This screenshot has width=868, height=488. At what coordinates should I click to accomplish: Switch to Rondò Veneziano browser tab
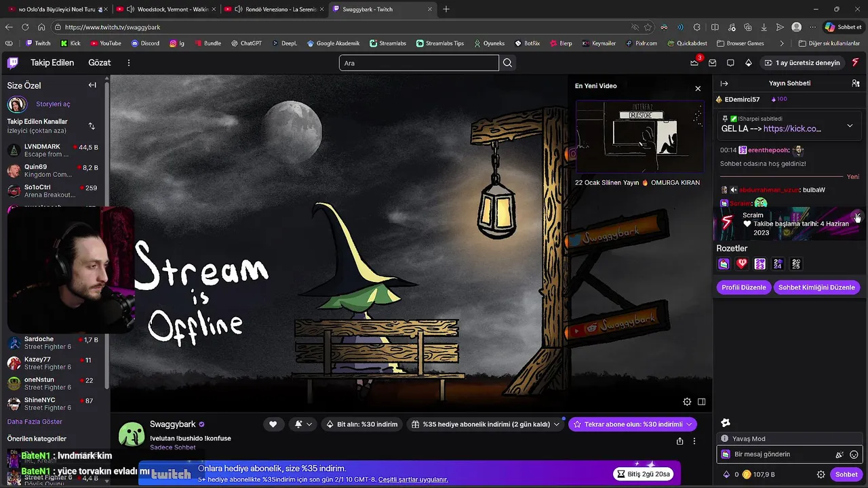point(274,9)
